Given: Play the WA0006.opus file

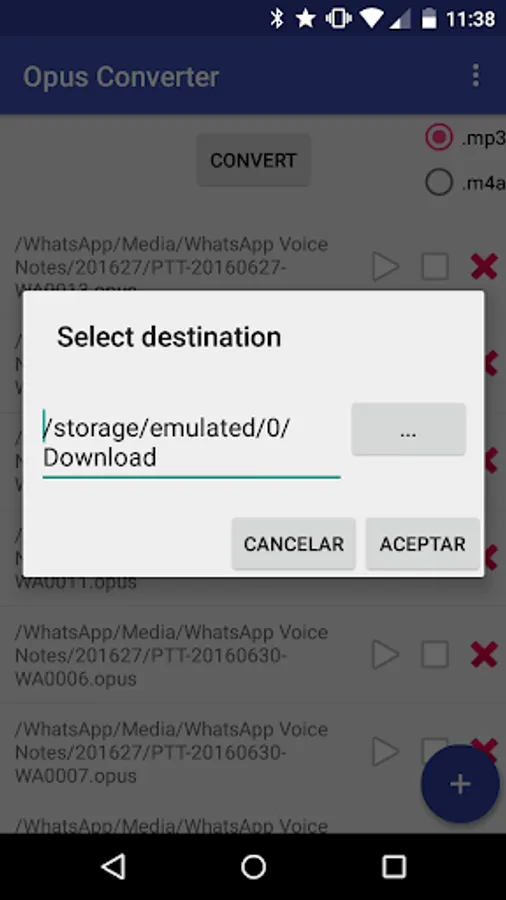Looking at the screenshot, I should click(x=386, y=655).
